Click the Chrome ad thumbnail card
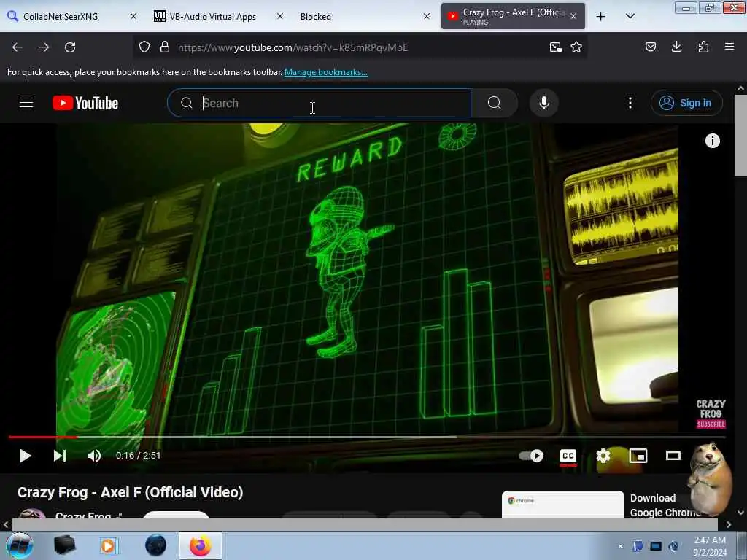This screenshot has height=560, width=747. coord(562,505)
